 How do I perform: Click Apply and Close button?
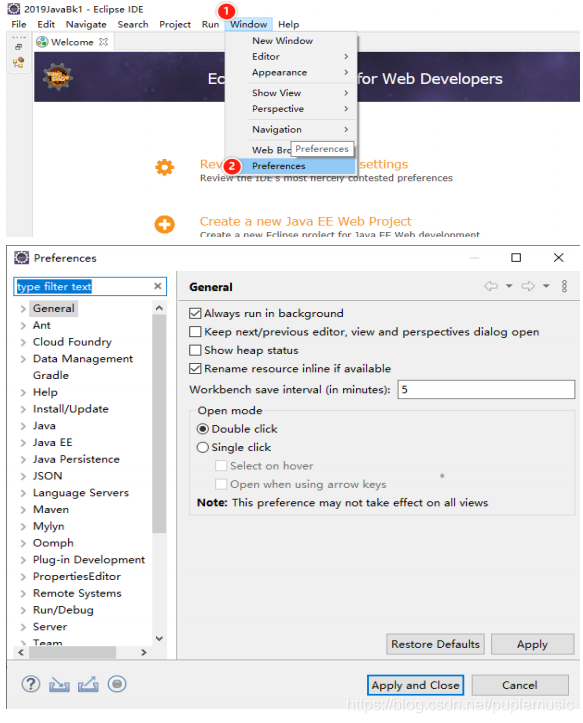pyautogui.click(x=416, y=685)
